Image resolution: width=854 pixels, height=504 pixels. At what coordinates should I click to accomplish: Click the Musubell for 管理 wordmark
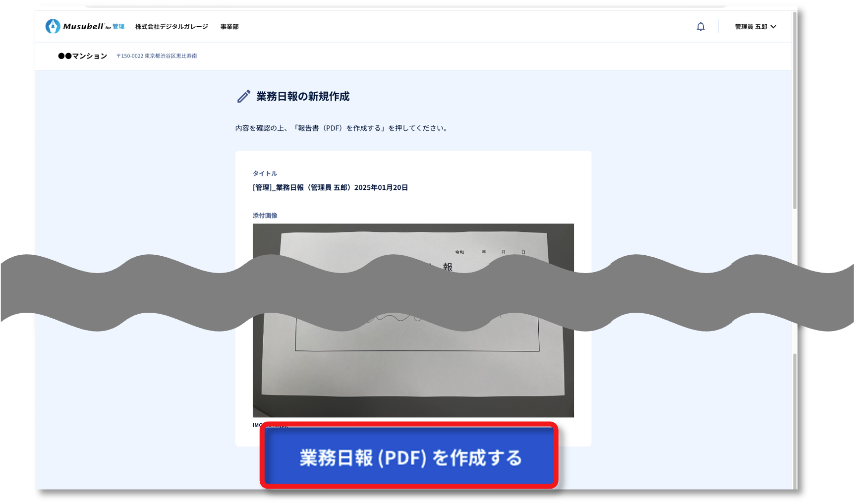coord(93,27)
